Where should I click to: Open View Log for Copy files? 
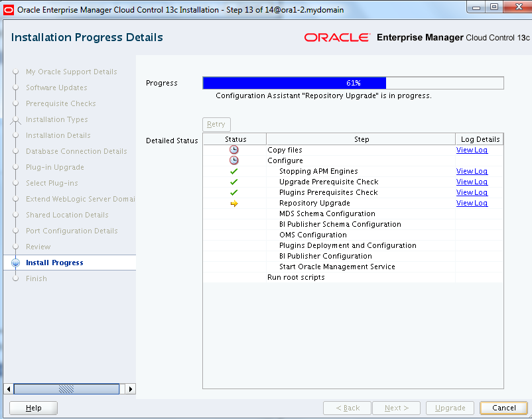[472, 150]
